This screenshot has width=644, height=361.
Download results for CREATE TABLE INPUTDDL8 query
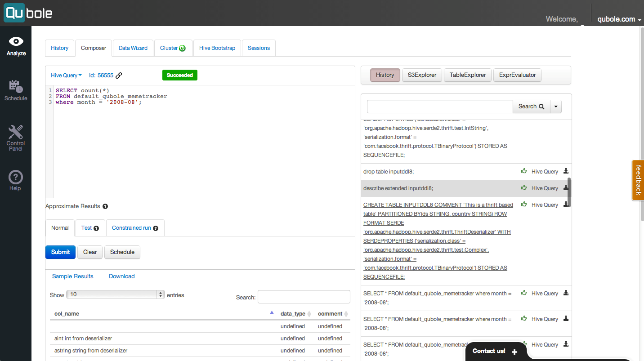(x=566, y=204)
